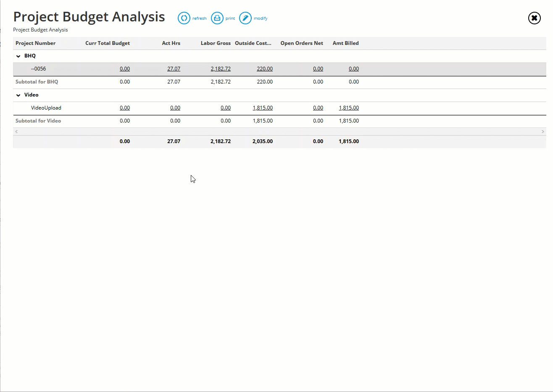This screenshot has height=392, width=553.
Task: Sort by Outside Cost column header
Action: pyautogui.click(x=253, y=43)
